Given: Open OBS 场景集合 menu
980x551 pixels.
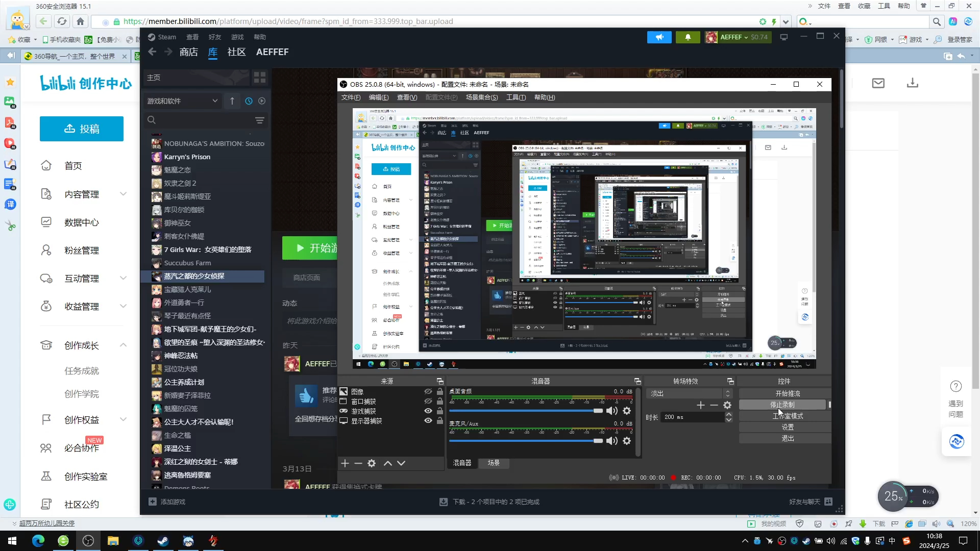Looking at the screenshot, I should (482, 97).
